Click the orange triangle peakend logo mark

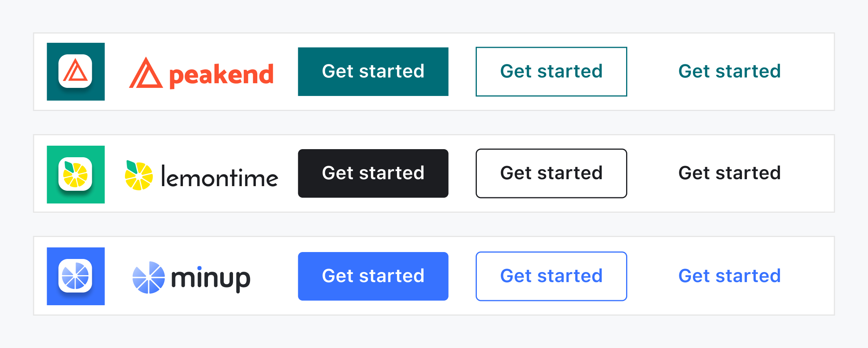point(146,73)
